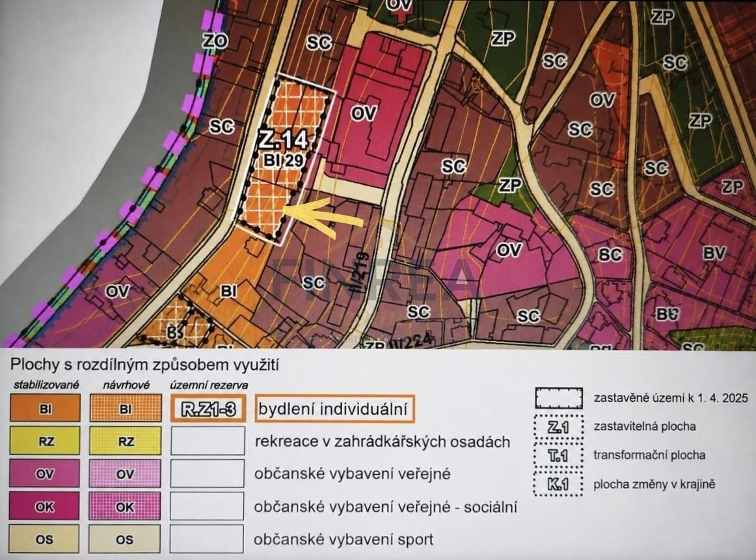
Task: Click the návrhové OS beige swatch
Action: tap(124, 539)
